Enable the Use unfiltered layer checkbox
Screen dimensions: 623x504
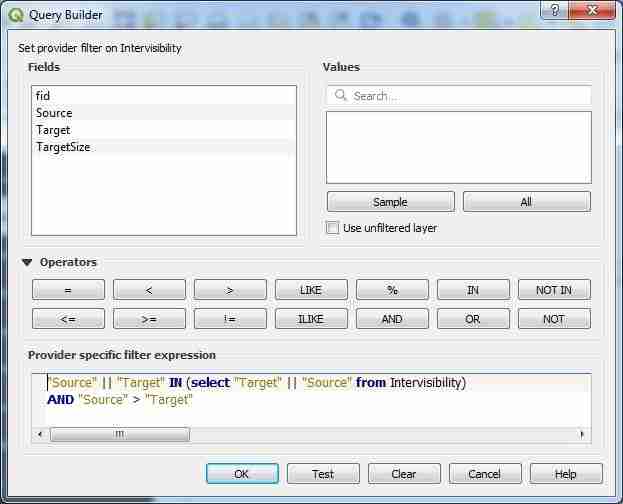coord(332,228)
